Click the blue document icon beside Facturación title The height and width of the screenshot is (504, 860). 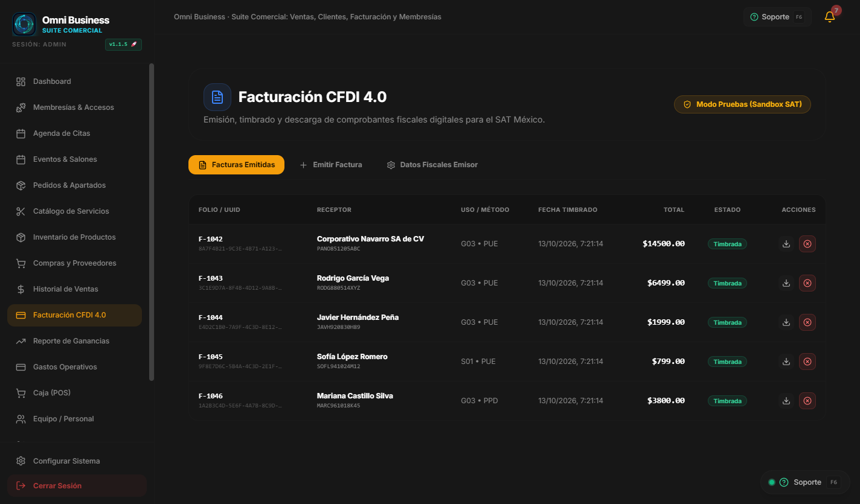tap(217, 97)
